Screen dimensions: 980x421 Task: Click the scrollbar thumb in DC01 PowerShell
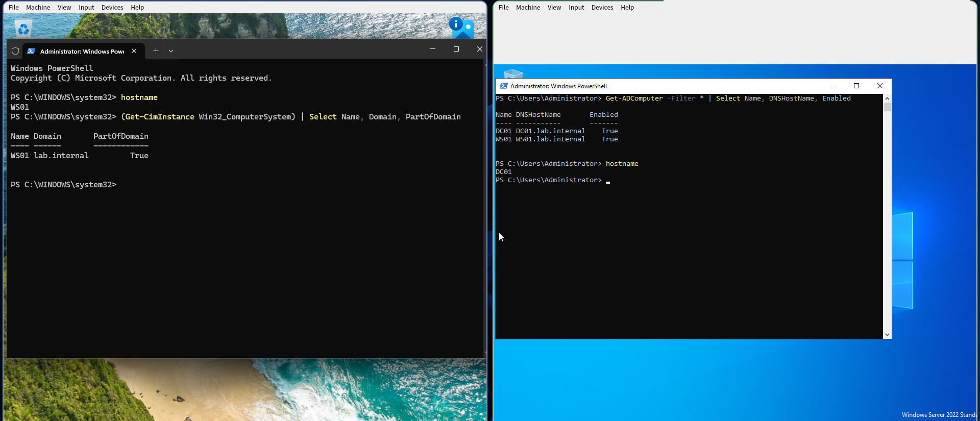[x=887, y=107]
